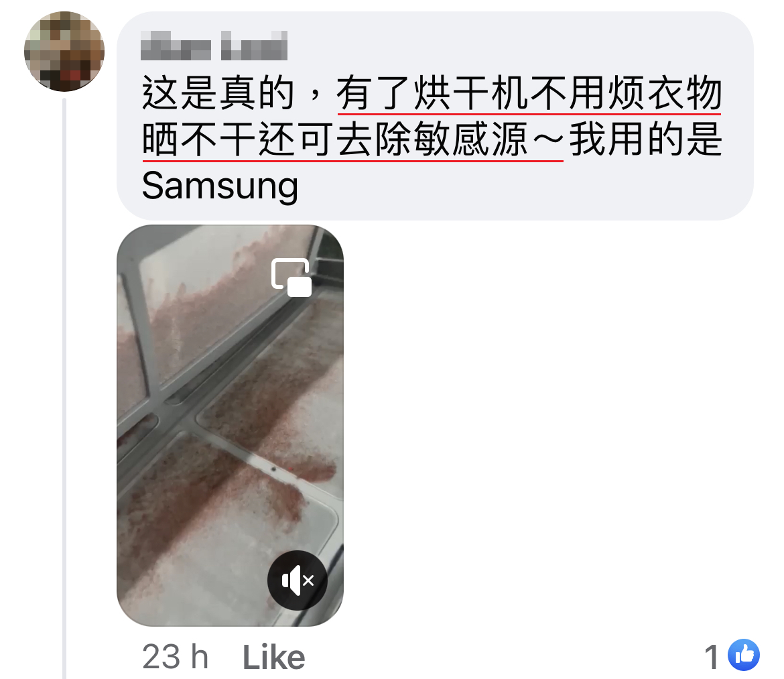
Task: Click the underlined text 晒不干还可去除敏感源
Action: [335, 139]
